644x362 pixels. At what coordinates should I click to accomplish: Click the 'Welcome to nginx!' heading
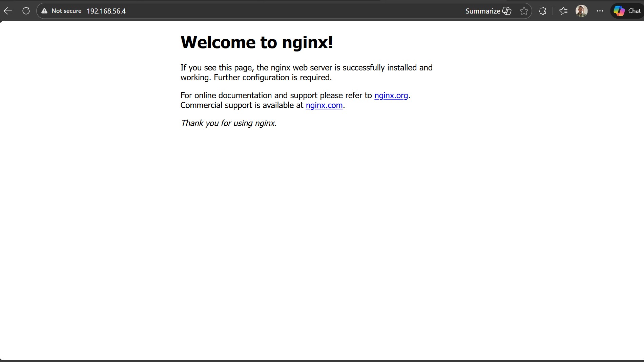coord(257,42)
